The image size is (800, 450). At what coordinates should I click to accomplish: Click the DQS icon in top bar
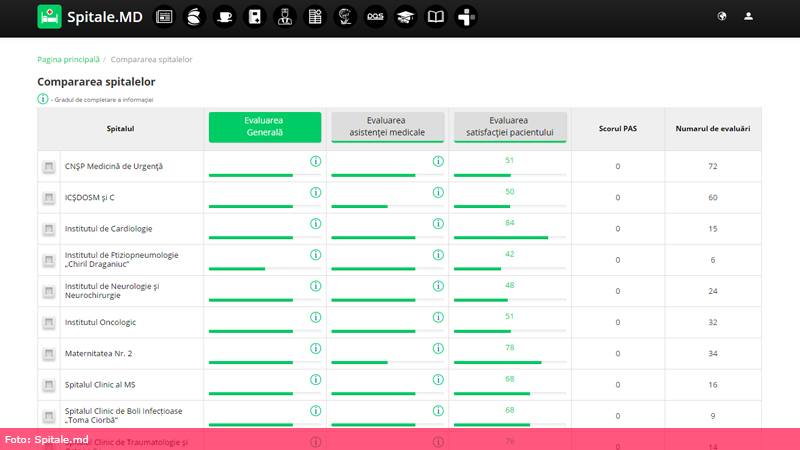pyautogui.click(x=375, y=16)
